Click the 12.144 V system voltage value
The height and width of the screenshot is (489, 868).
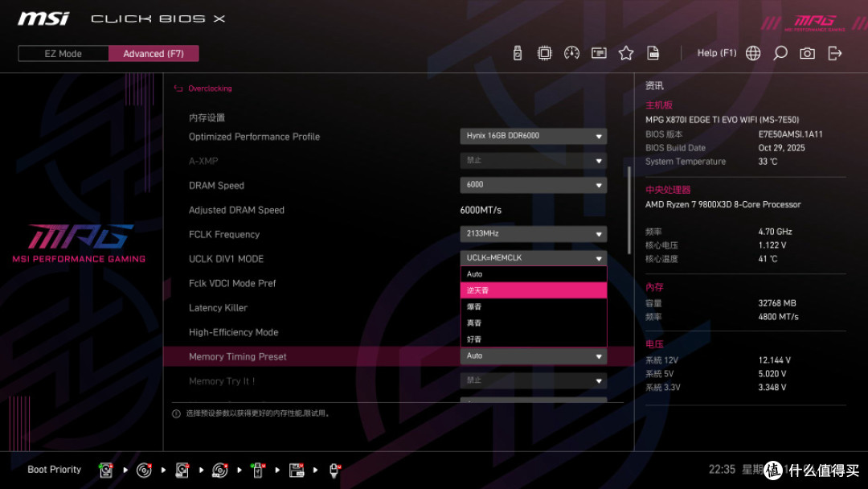coord(775,360)
